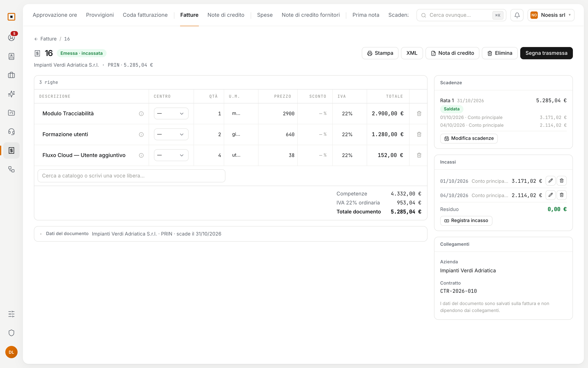This screenshot has height=368, width=588.
Task: Open the contacts book sidebar icon
Action: (x=11, y=56)
